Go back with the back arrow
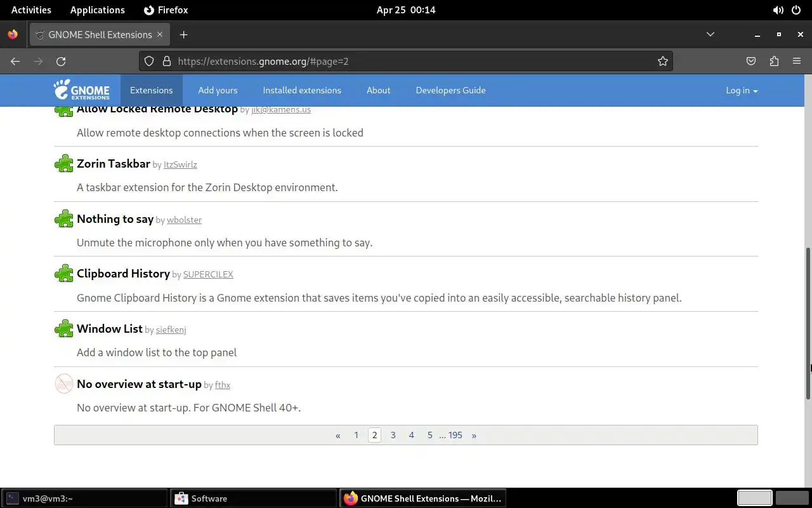This screenshot has width=812, height=508. pyautogui.click(x=15, y=61)
